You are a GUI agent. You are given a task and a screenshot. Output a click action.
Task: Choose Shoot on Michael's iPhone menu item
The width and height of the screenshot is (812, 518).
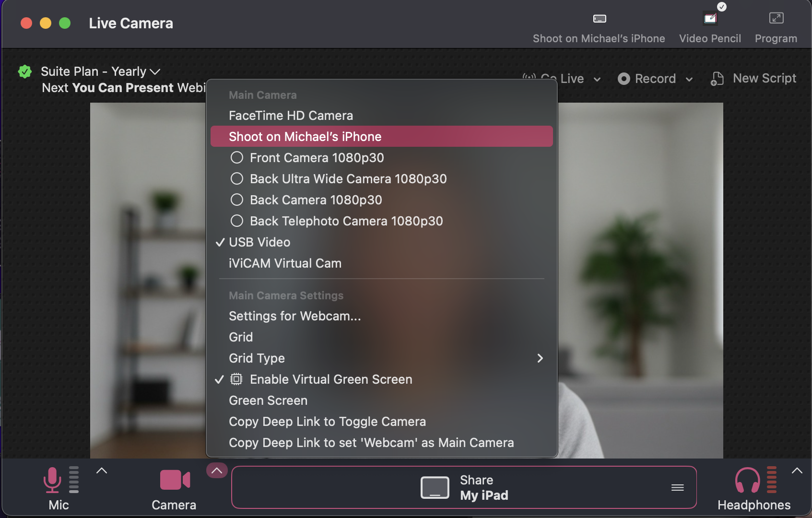382,137
